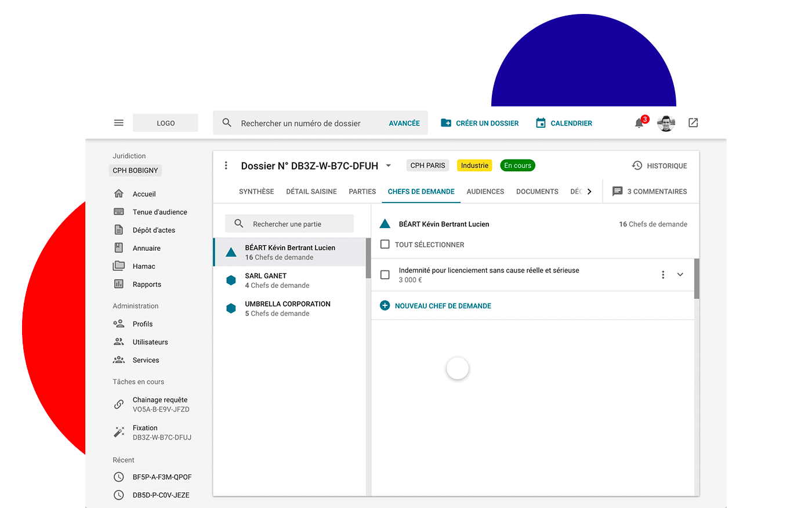Select party SARL GANET

(x=290, y=280)
